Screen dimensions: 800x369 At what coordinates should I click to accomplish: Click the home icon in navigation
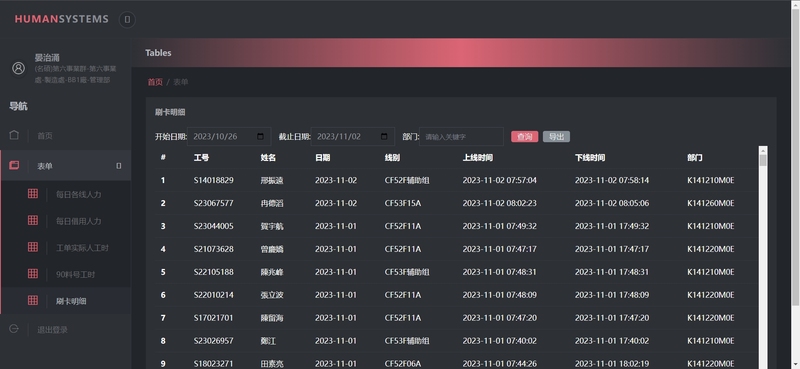coord(14,135)
